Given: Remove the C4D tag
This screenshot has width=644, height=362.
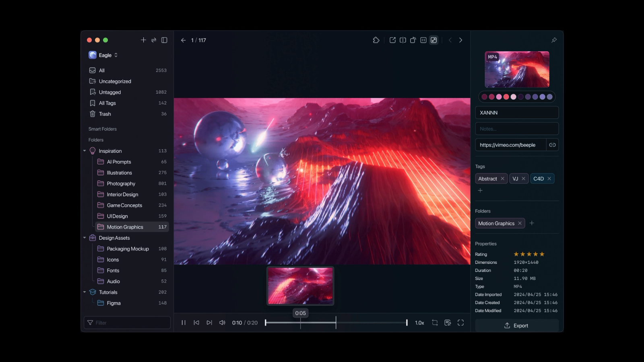Looking at the screenshot, I should click(x=549, y=179).
